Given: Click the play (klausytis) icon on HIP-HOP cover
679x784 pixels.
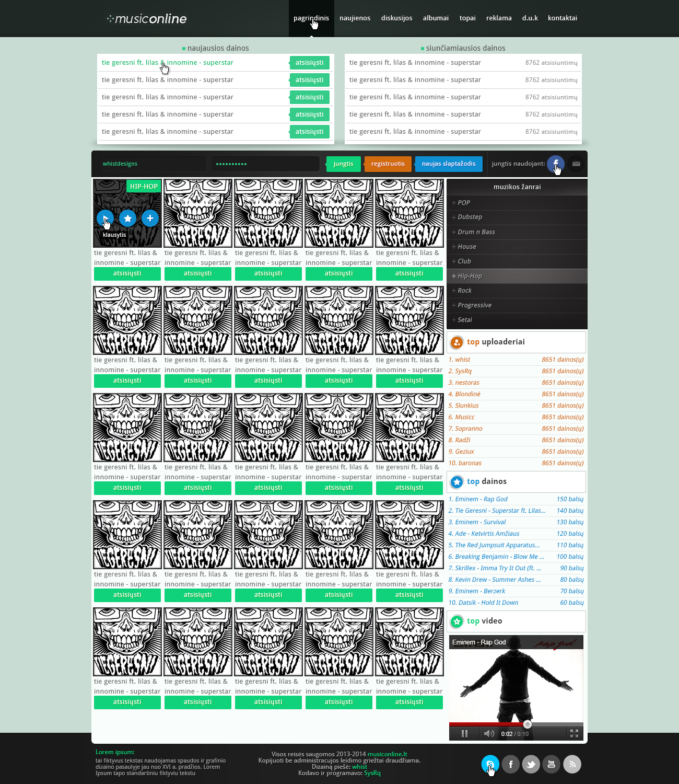Looking at the screenshot, I should 105,218.
